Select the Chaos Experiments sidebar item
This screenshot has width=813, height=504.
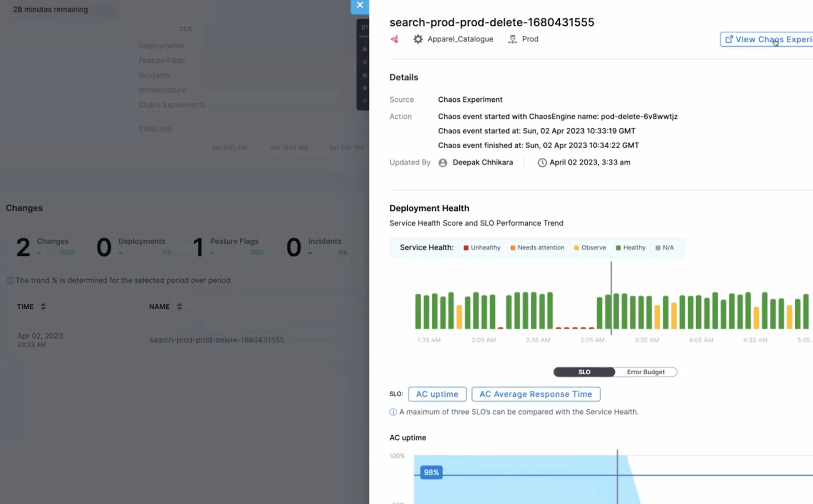coord(171,104)
